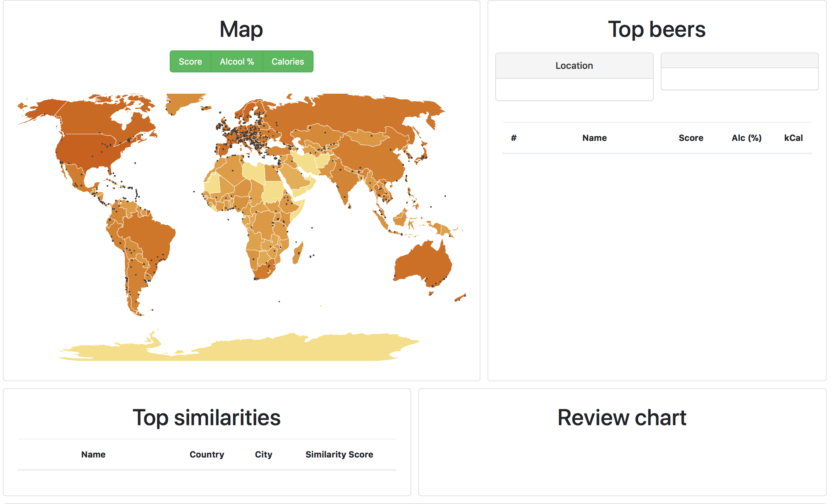This screenshot has height=504, width=833.
Task: Click the Similarity Score column header
Action: (x=339, y=455)
